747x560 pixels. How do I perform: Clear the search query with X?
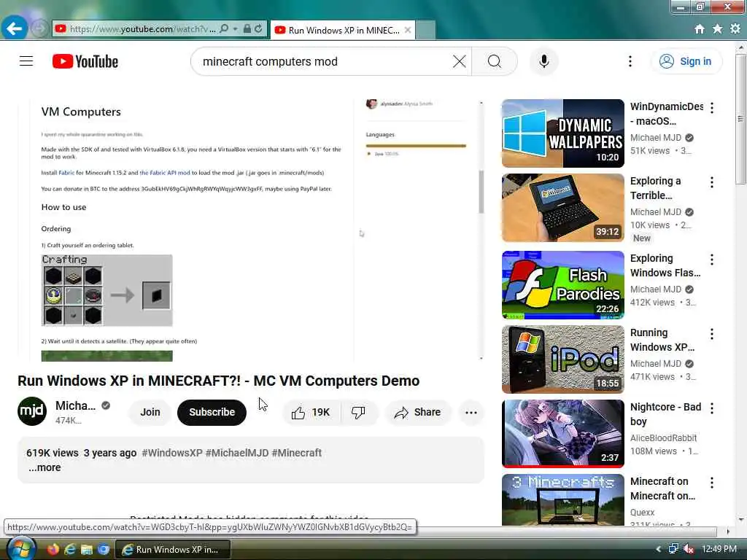[460, 61]
